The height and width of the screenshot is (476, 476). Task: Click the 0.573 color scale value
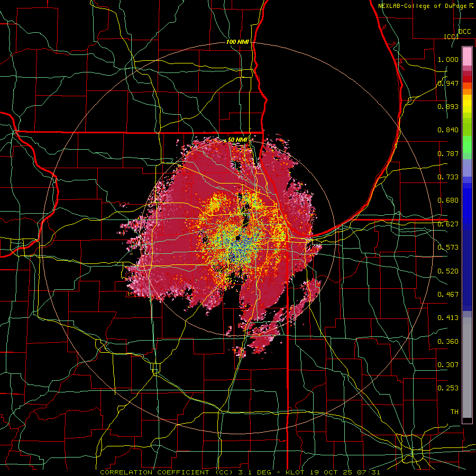(x=448, y=248)
